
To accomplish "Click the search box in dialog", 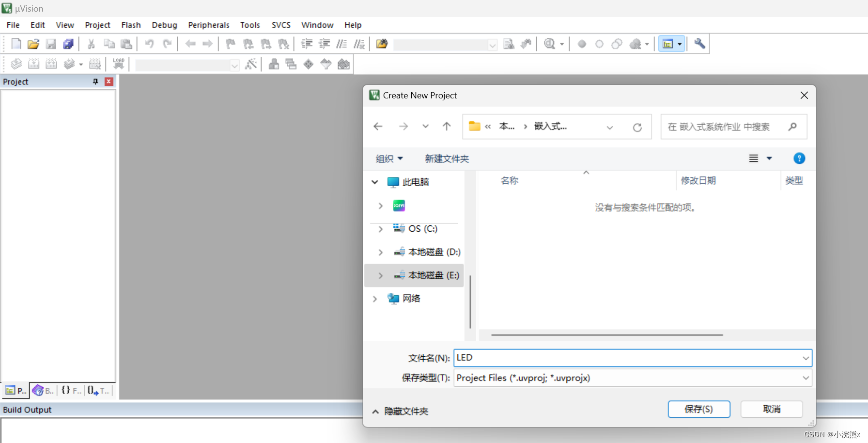I will pyautogui.click(x=733, y=127).
